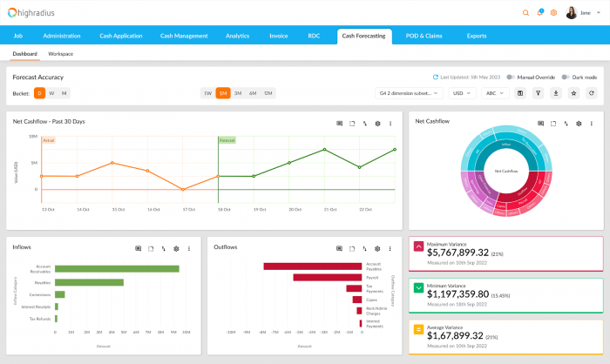Screen dimensions: 610x364
Task: Open the notifications bell
Action: [539, 13]
